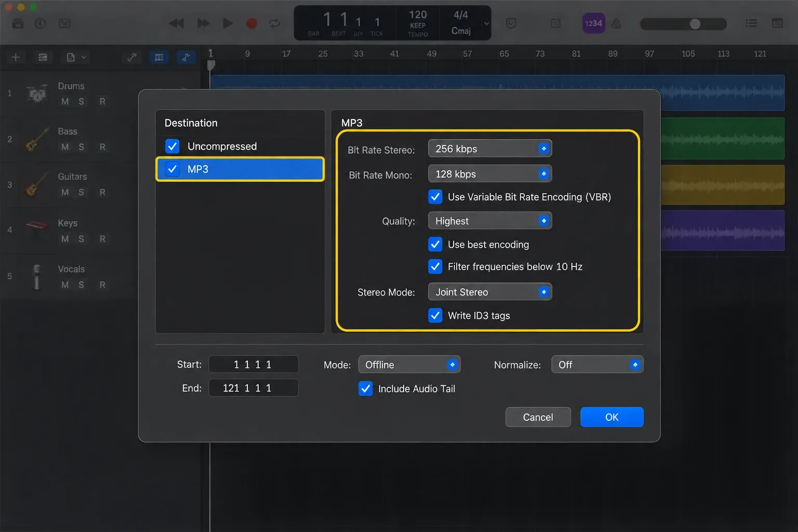
Task: Toggle Use Variable Bit Rate Encoding (VBR)
Action: [x=435, y=197]
